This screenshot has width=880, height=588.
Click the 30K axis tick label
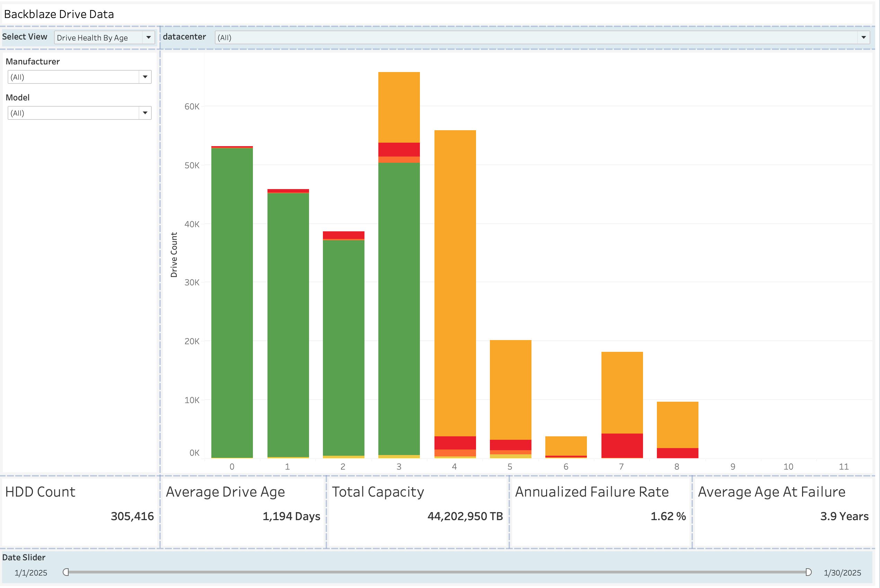[192, 282]
